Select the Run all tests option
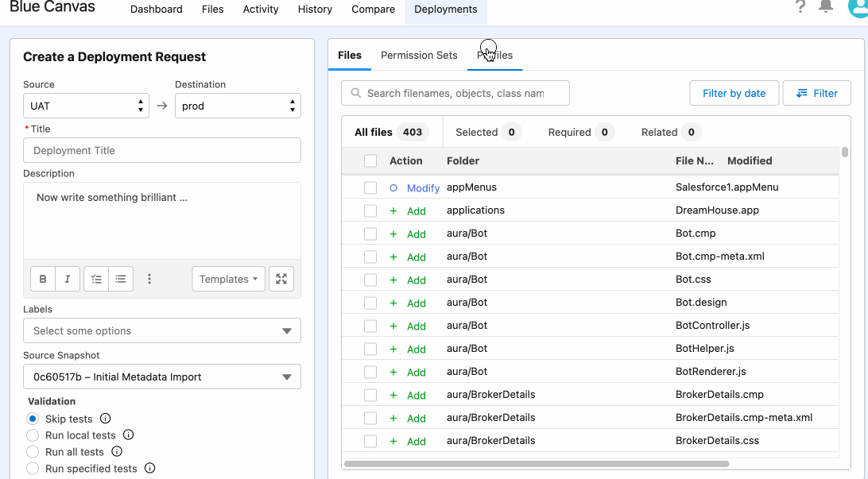This screenshot has width=868, height=479. 33,452
